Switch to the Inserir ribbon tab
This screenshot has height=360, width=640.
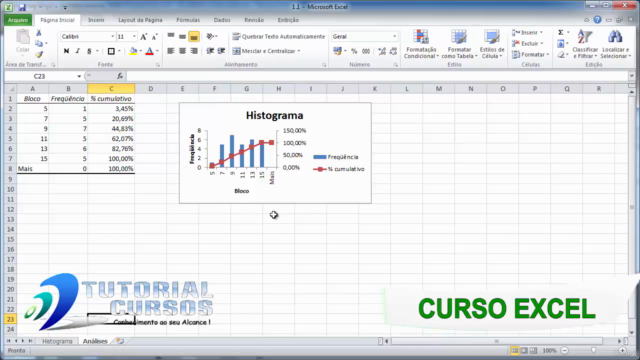coord(96,20)
